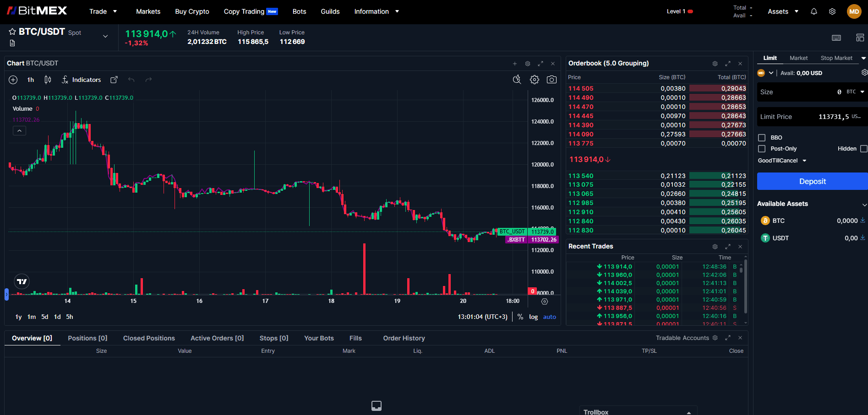Screen dimensions: 868x415
Task: Open Tradable Accounts link
Action: click(x=682, y=338)
